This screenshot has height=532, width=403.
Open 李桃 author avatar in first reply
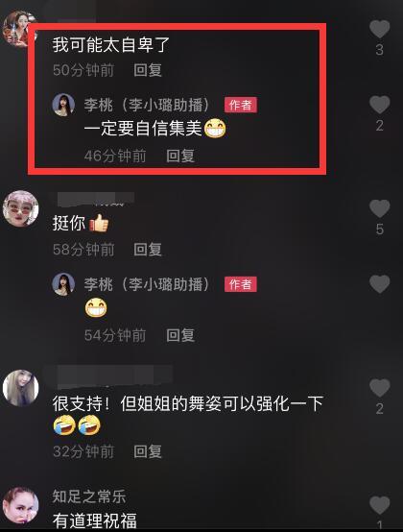tap(63, 105)
